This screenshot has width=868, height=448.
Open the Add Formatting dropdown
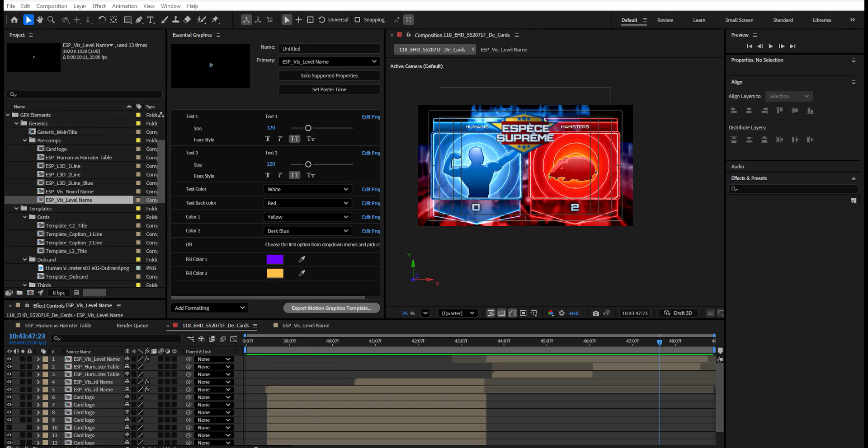point(210,308)
